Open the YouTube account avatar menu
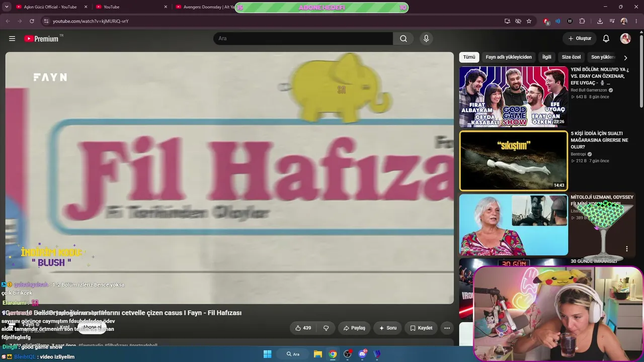 (625, 39)
